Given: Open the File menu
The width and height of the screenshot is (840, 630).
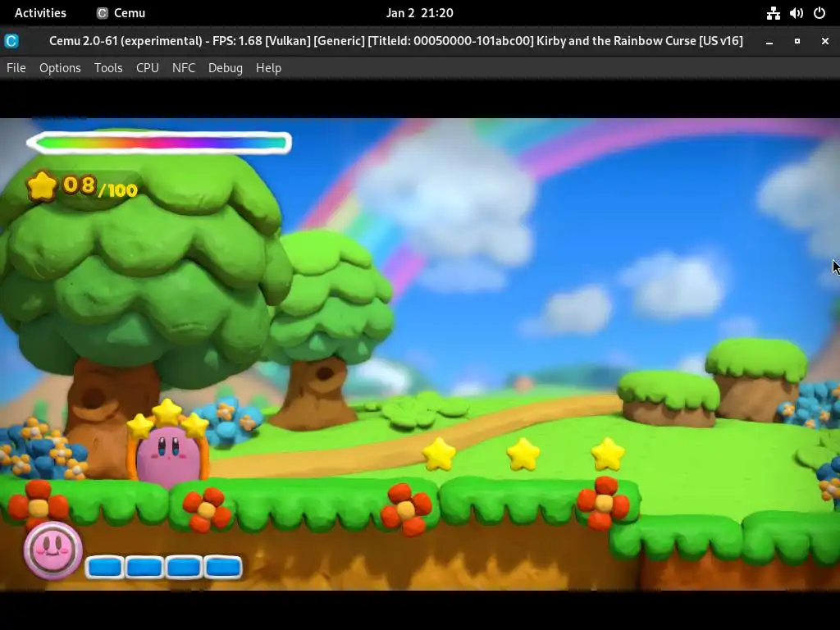Looking at the screenshot, I should (16, 68).
